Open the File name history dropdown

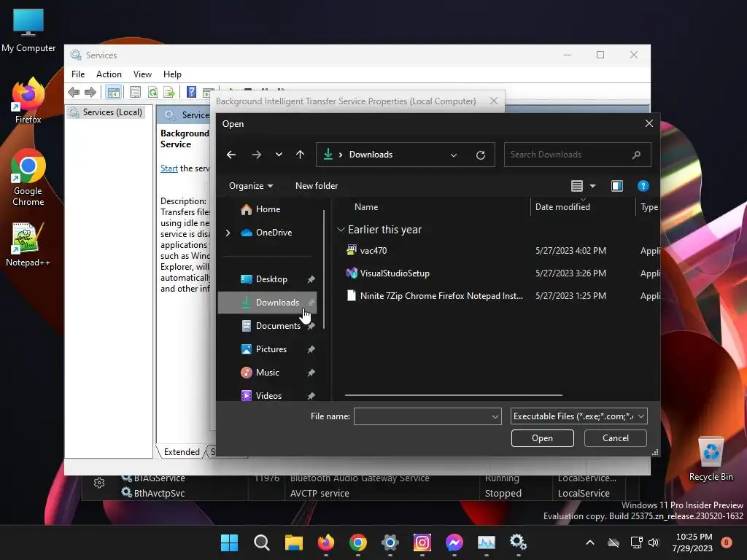tap(495, 416)
